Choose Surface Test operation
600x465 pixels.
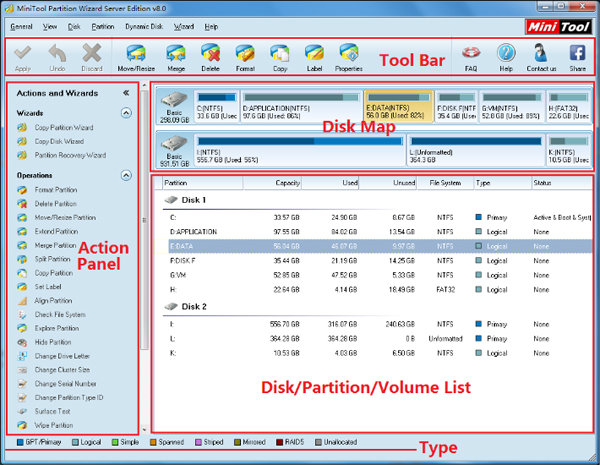click(x=52, y=411)
